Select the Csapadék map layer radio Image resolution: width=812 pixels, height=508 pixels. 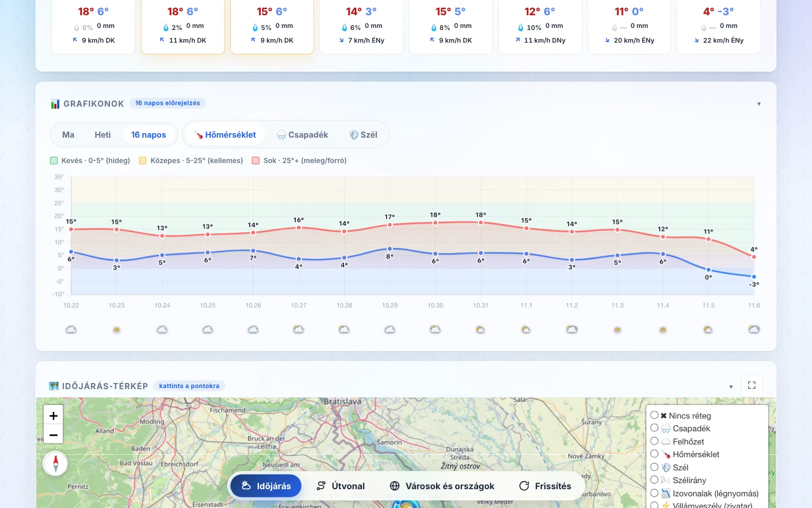(x=655, y=428)
